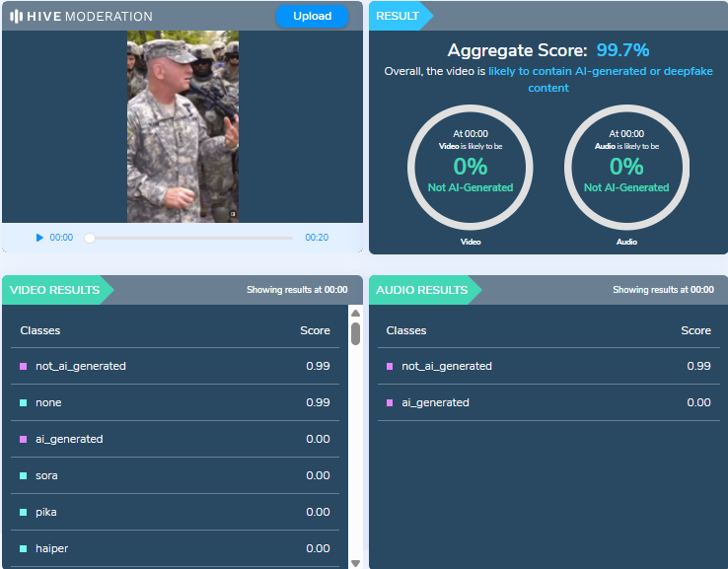Open the AUDIO RESULTS panel header tab
The width and height of the screenshot is (728, 569).
[422, 290]
